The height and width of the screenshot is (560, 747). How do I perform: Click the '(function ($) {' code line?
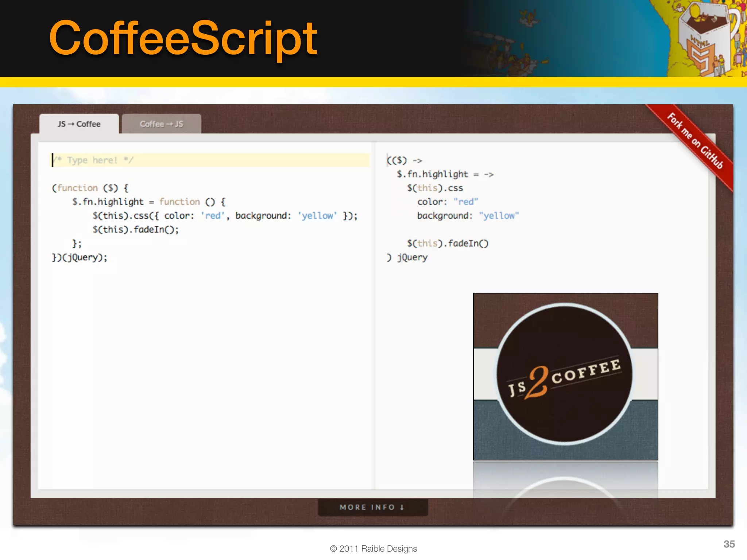[x=90, y=188]
